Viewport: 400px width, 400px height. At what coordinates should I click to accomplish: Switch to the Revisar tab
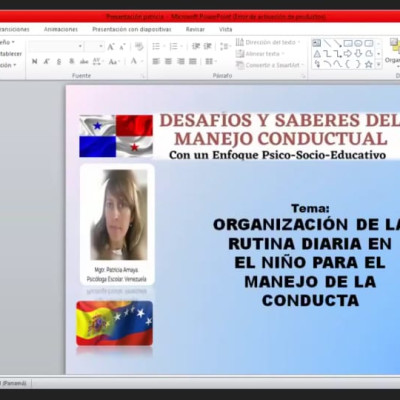[x=195, y=29]
